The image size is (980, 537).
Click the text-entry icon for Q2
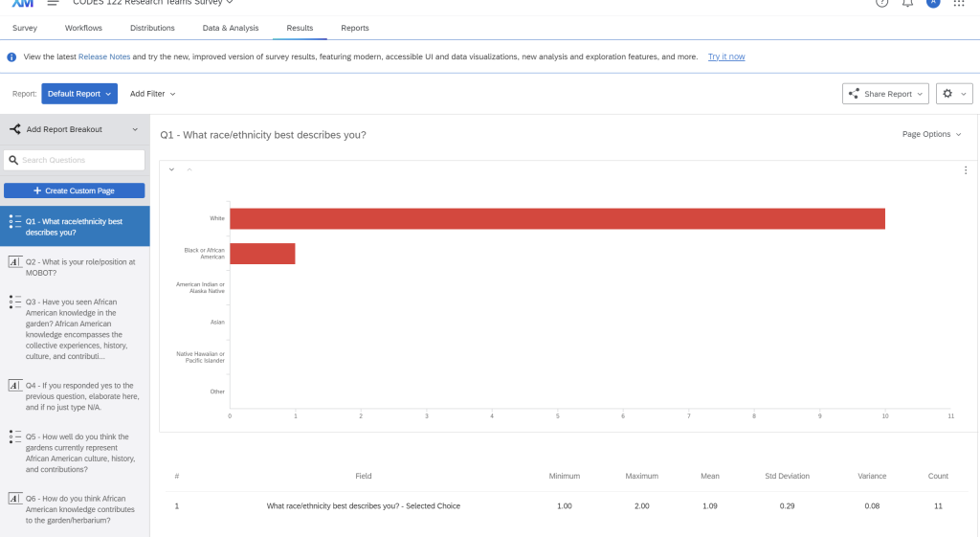tap(15, 262)
